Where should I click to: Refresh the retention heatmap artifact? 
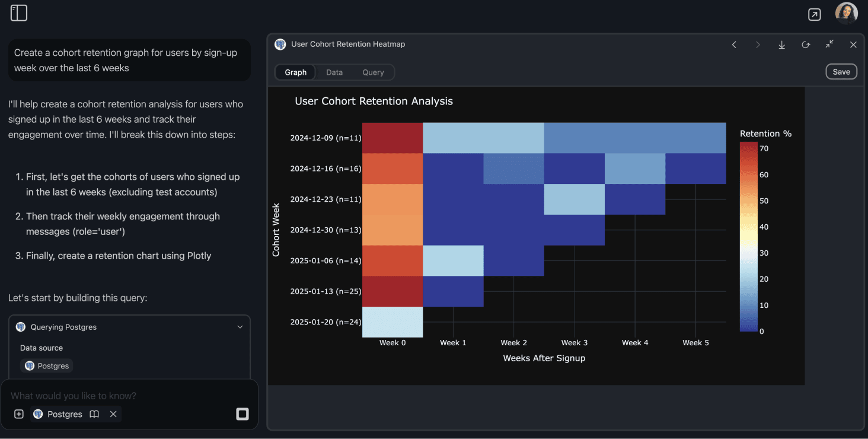[805, 44]
